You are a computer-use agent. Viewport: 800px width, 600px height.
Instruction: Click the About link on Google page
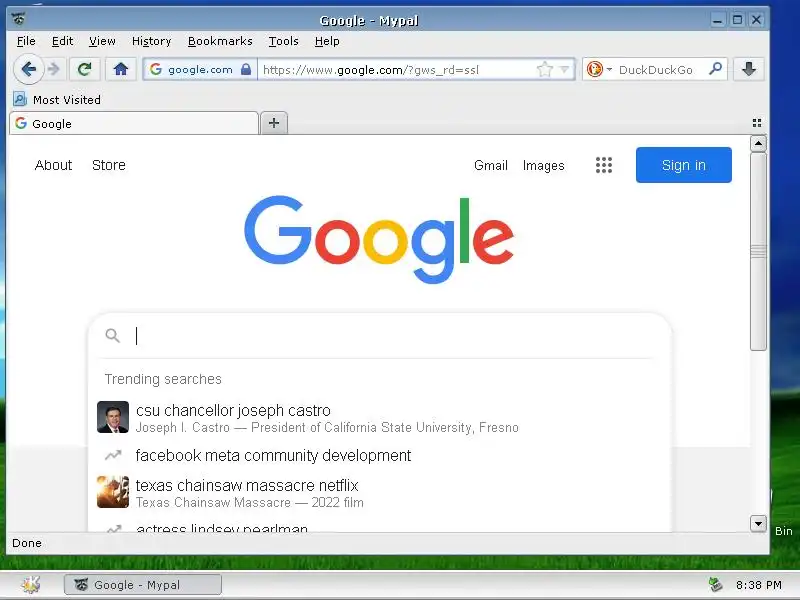(53, 165)
